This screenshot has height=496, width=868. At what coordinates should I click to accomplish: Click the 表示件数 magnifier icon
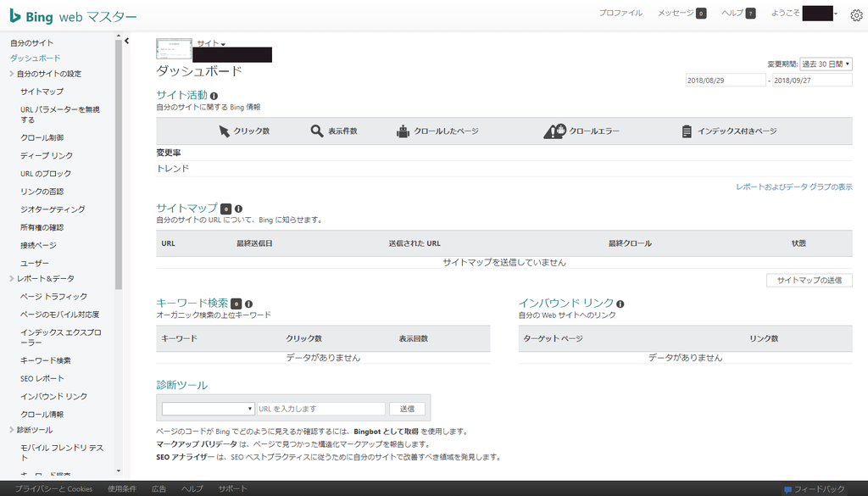click(x=317, y=131)
